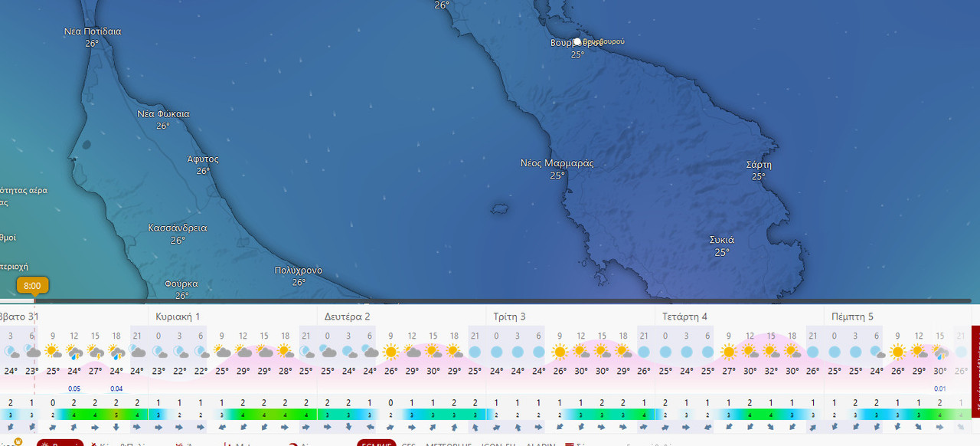This screenshot has height=446, width=980.
Task: Click gust value 5 in Saturday wind band
Action: (x=116, y=415)
